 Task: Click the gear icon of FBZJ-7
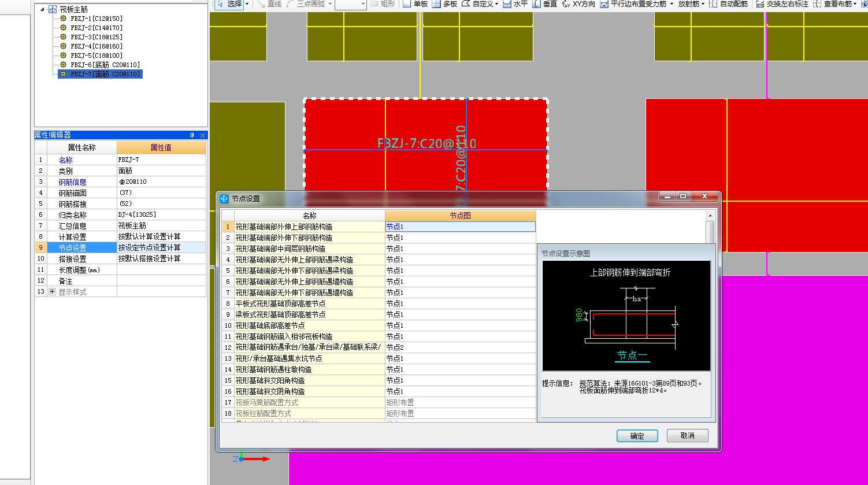tap(63, 74)
